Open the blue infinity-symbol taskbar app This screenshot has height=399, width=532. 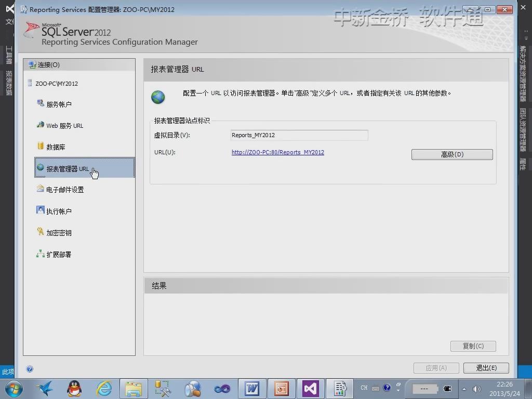(222, 389)
